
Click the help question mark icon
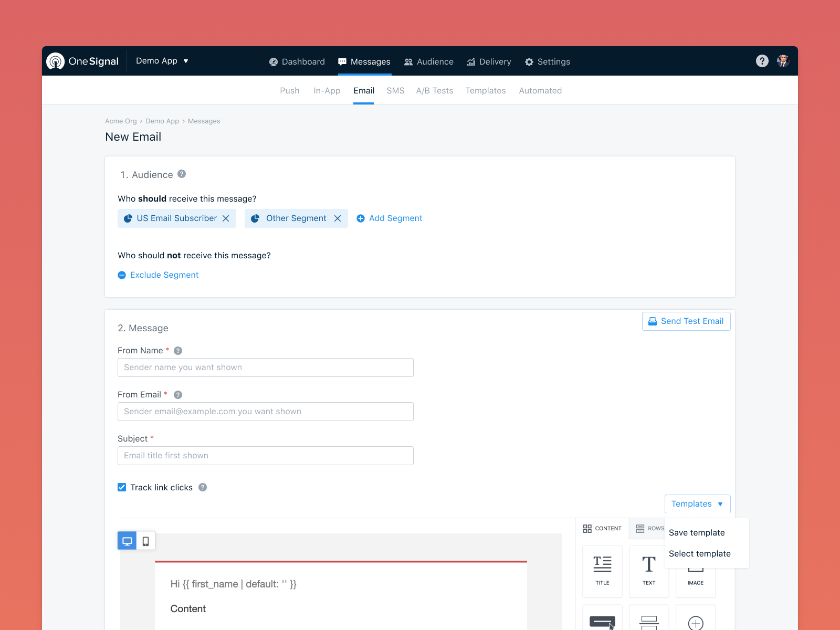[x=762, y=61]
